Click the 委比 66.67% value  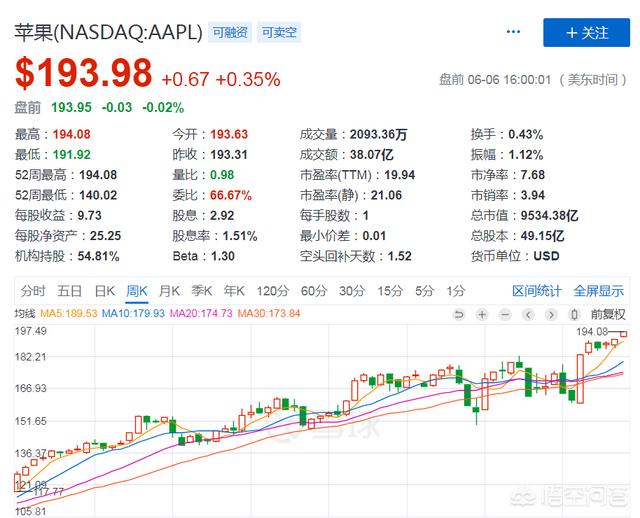pos(231,195)
